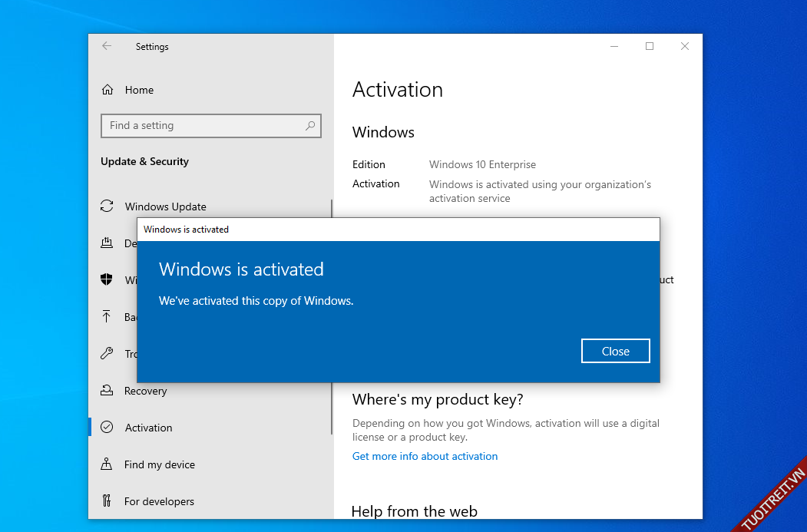Screen dimensions: 807x532
Task: Minimize the Settings window
Action: (614, 46)
